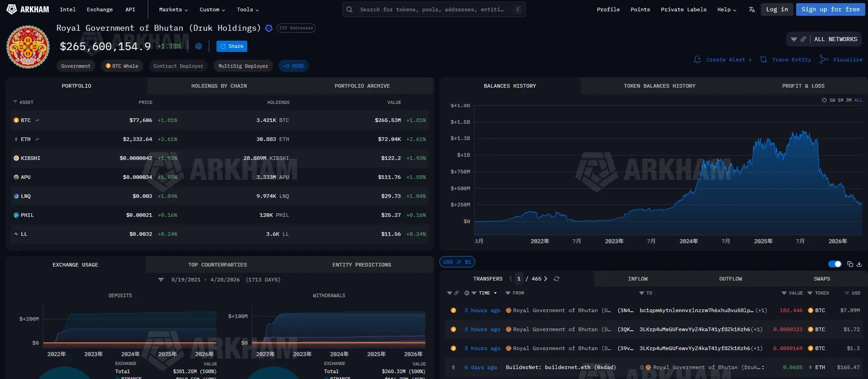Open the language translation icon
This screenshot has width=868, height=379.
[752, 9]
